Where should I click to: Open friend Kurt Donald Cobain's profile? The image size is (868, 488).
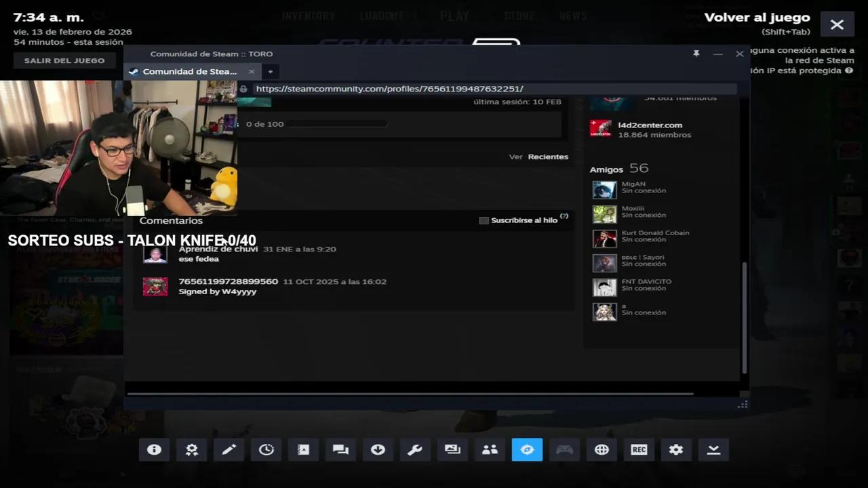655,232
